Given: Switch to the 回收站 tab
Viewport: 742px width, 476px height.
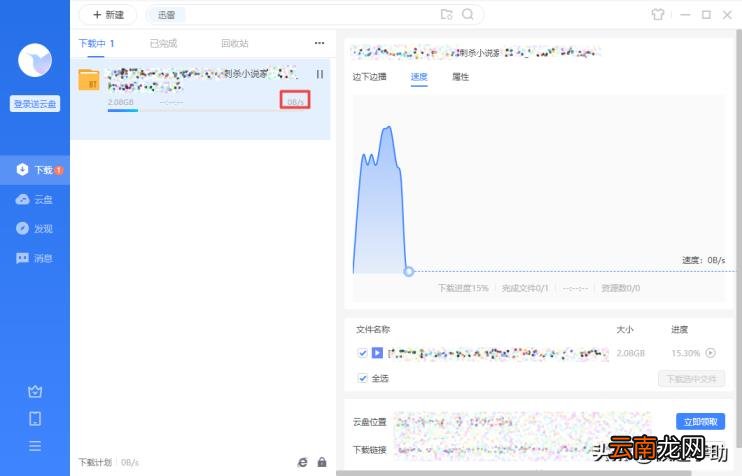Looking at the screenshot, I should point(235,44).
